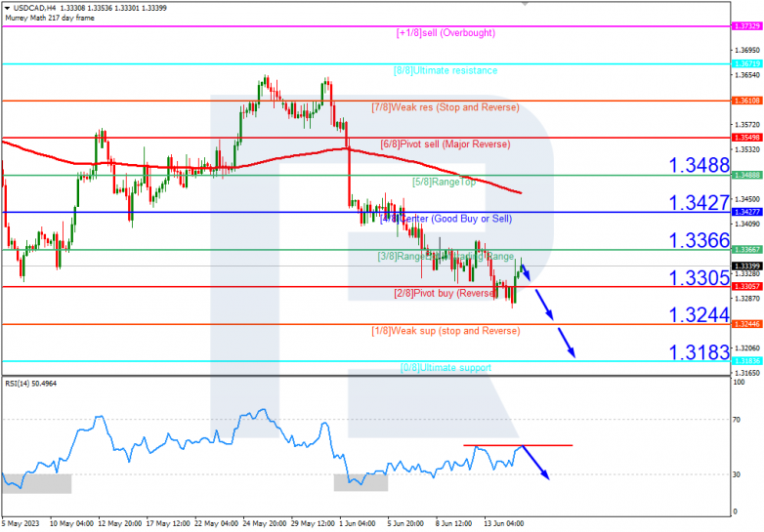The image size is (764, 532).
Task: Click the 1.32060 price axis value
Action: coord(747,348)
